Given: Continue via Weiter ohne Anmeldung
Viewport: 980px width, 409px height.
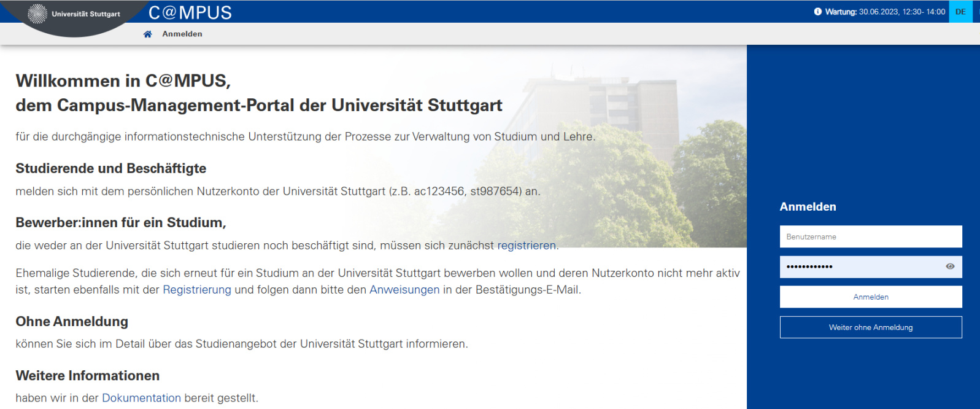Looking at the screenshot, I should (870, 327).
